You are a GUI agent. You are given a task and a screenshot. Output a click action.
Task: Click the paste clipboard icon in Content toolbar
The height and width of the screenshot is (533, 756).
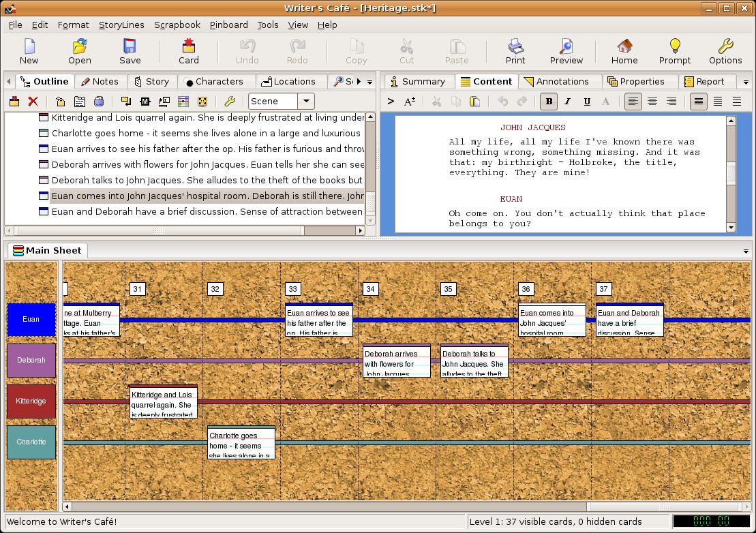click(474, 101)
